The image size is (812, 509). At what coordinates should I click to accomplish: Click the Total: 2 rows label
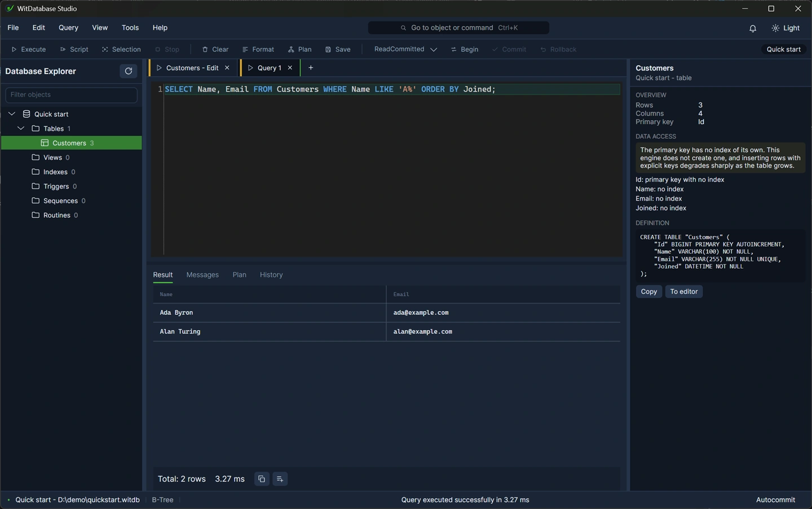[x=182, y=479]
